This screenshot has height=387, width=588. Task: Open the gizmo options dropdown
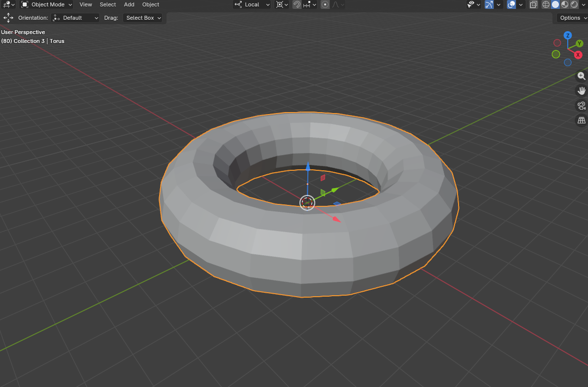coord(499,4)
